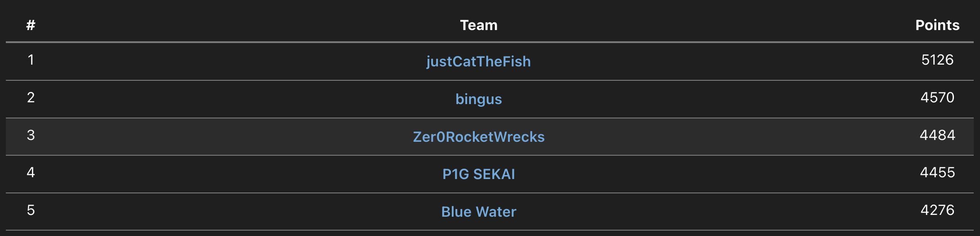Click the 4570 points cell
This screenshot has height=236, width=980.
[937, 97]
